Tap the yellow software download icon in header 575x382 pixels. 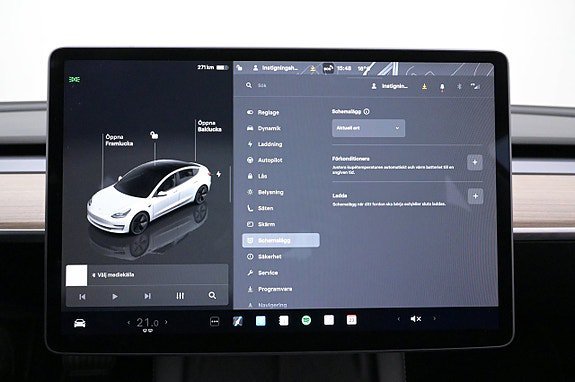[x=424, y=87]
